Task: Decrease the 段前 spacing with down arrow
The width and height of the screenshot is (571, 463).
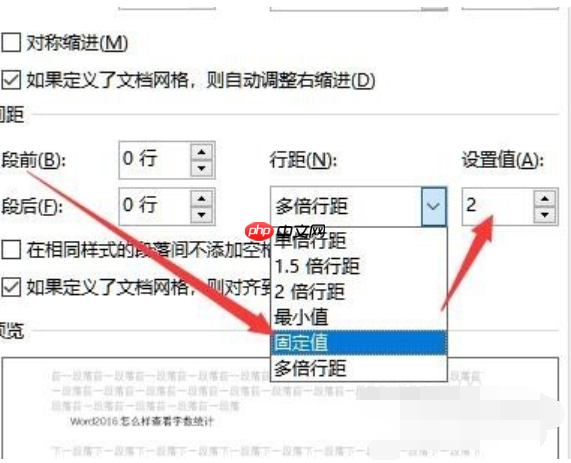Action: [x=201, y=168]
